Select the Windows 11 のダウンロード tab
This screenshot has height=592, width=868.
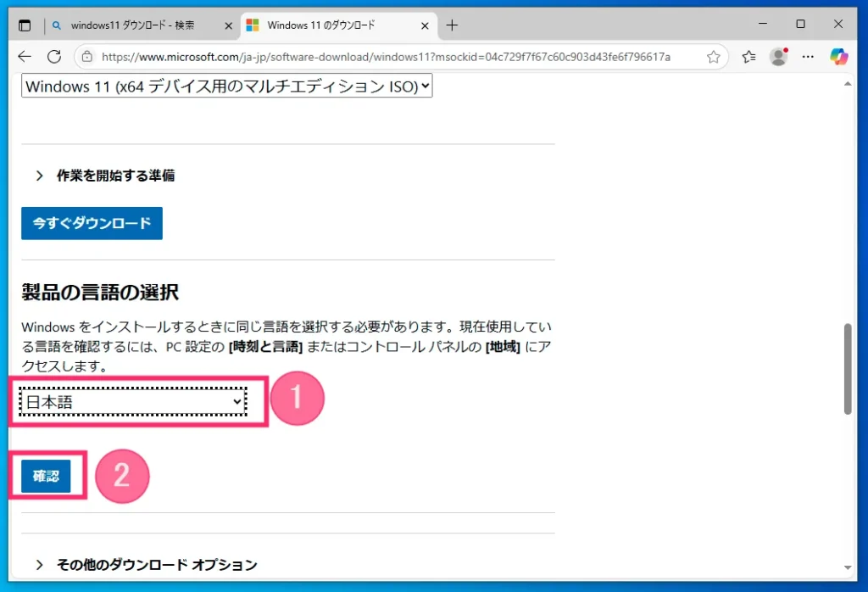click(x=339, y=25)
